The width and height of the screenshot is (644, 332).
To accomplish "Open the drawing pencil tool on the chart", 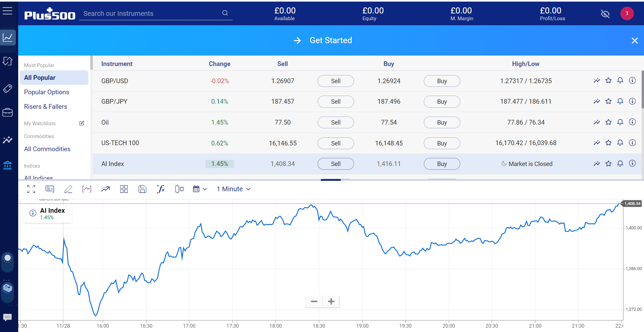I will [x=68, y=189].
